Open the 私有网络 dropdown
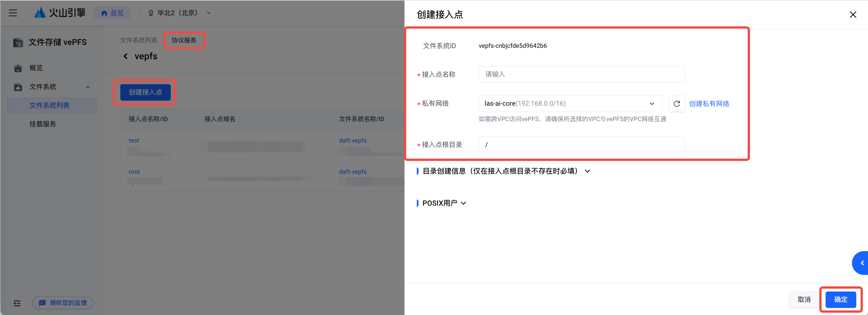 pyautogui.click(x=570, y=104)
